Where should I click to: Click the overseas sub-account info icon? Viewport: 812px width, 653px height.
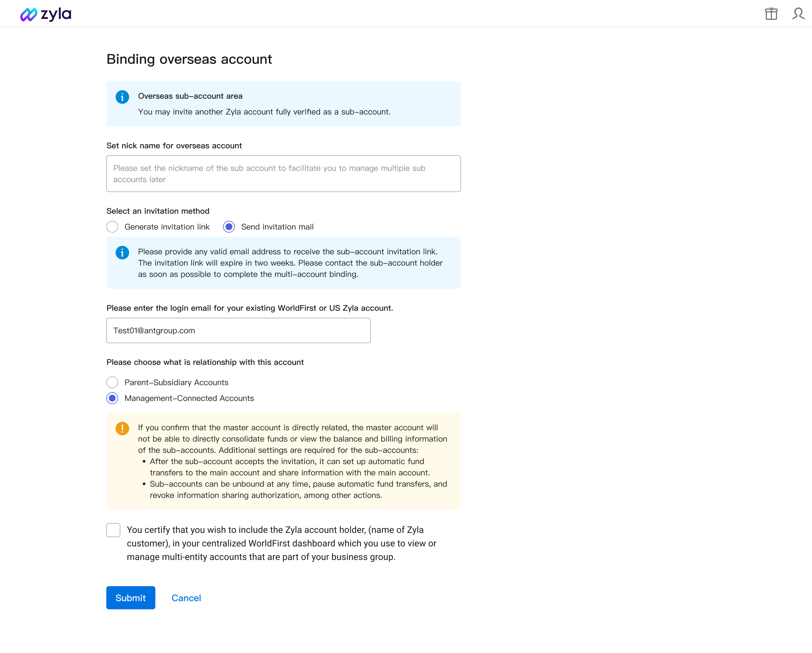[122, 97]
